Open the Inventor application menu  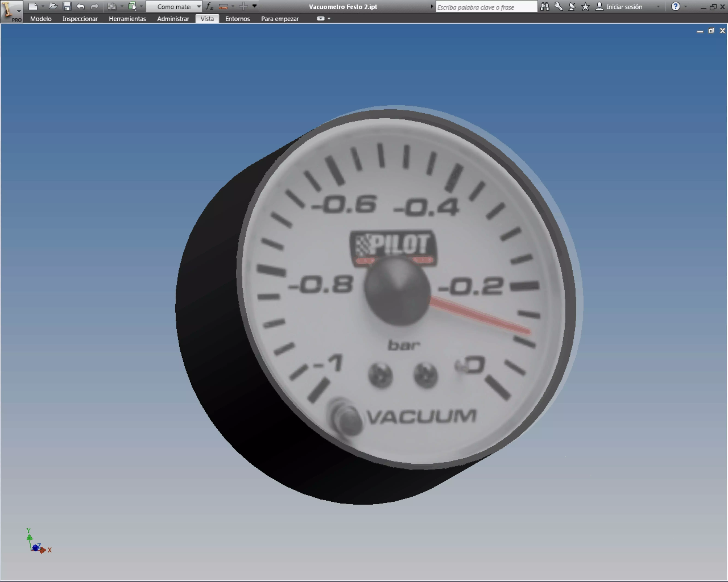click(x=11, y=11)
